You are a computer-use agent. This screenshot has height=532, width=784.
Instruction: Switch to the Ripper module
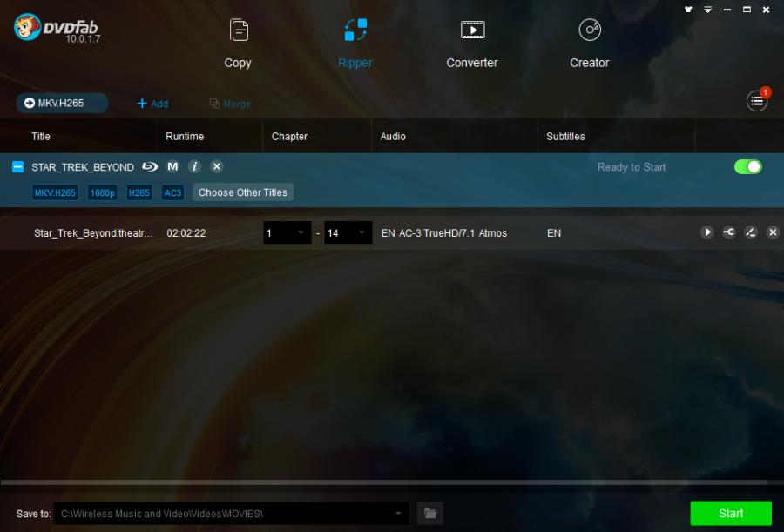click(355, 44)
